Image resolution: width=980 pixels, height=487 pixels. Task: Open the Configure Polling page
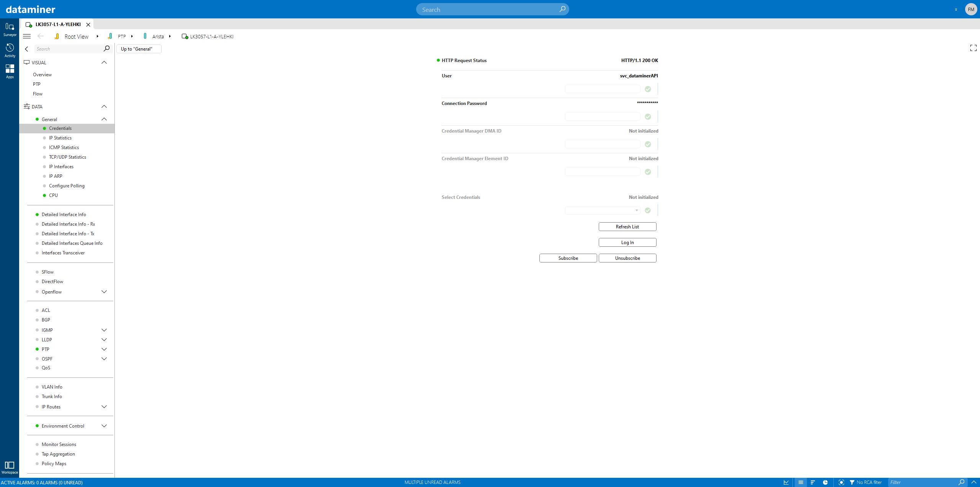tap(67, 186)
